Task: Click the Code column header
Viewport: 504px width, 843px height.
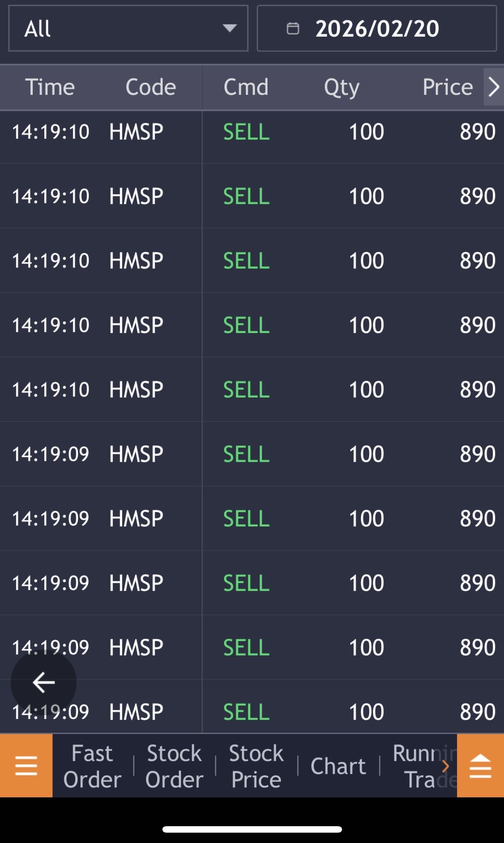Action: pyautogui.click(x=151, y=87)
